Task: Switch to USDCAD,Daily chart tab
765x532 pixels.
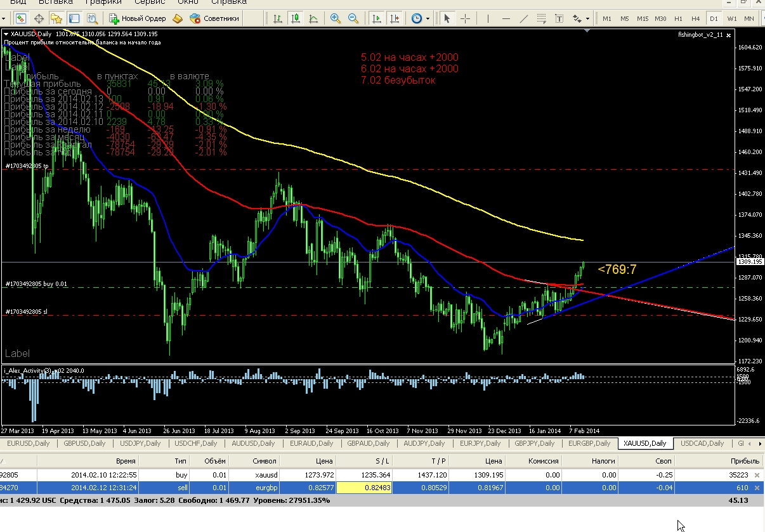Action: coord(702,443)
